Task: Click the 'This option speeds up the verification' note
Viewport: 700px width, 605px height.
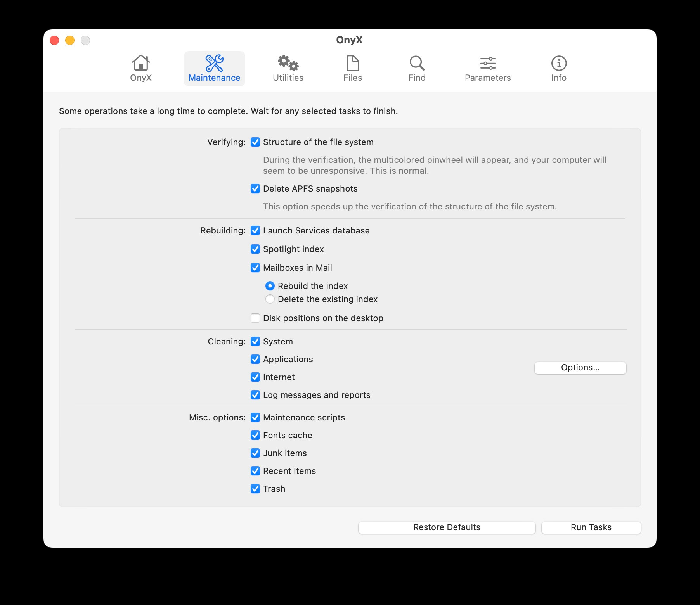Action: pos(410,207)
